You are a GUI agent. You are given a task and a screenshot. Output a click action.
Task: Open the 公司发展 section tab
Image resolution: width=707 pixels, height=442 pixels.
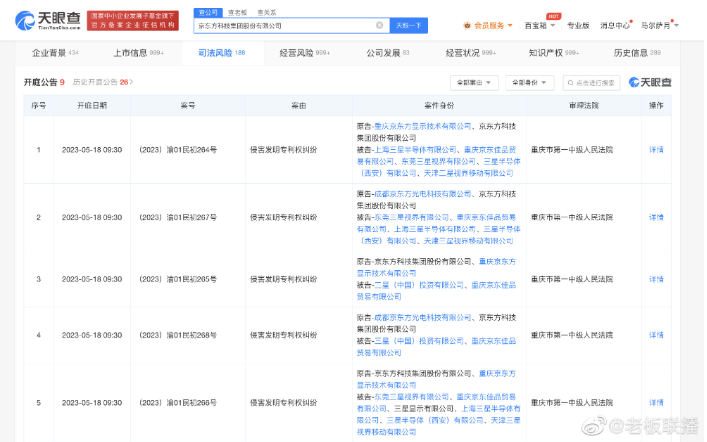tap(388, 53)
